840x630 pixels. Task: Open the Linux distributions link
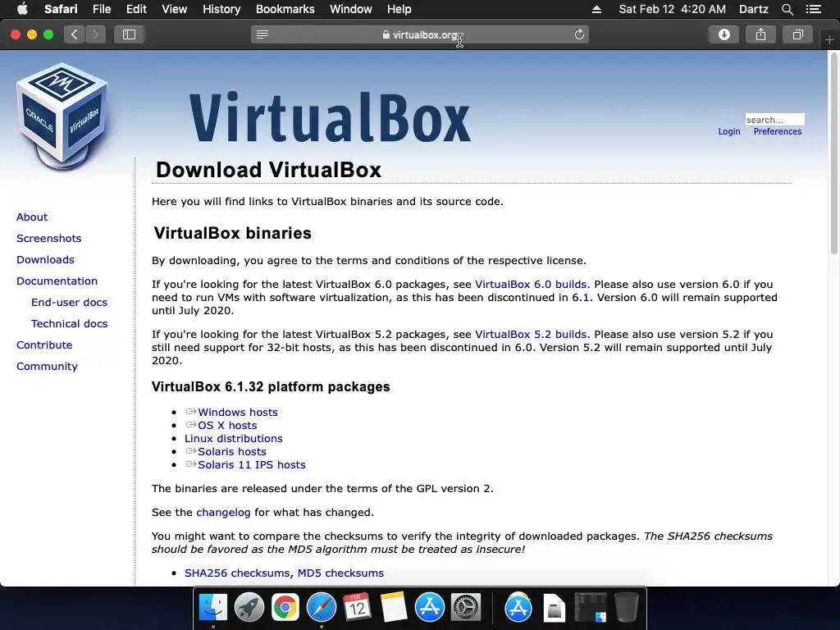click(234, 438)
